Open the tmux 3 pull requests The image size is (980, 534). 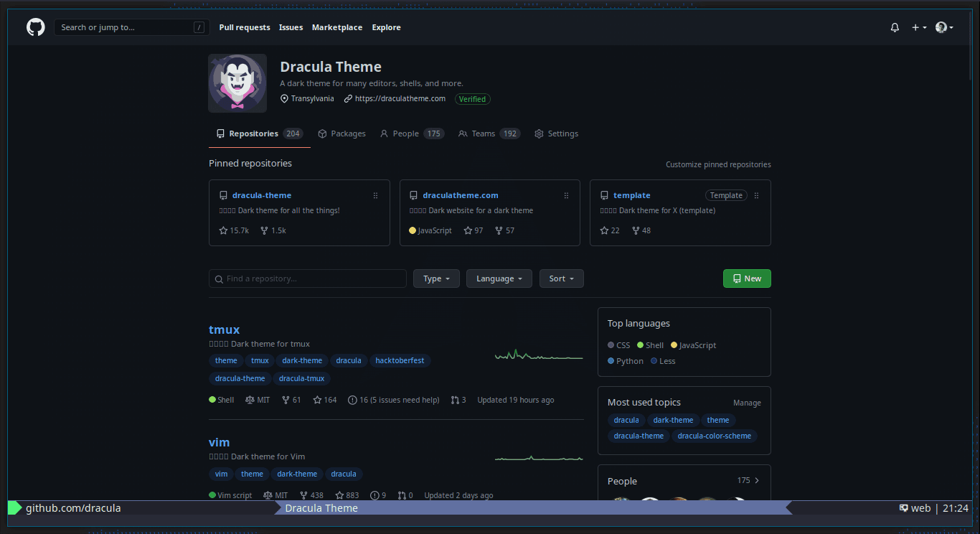tap(458, 400)
